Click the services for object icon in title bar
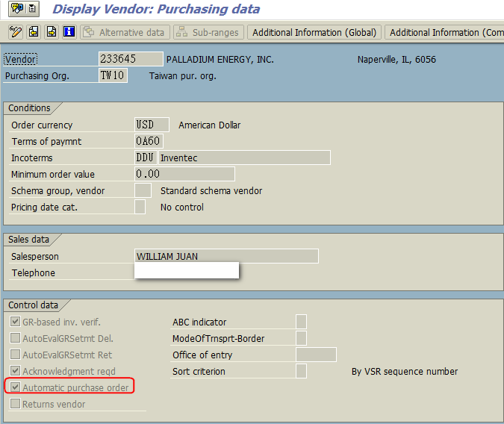Screen dimensions: 504x424 17,8
